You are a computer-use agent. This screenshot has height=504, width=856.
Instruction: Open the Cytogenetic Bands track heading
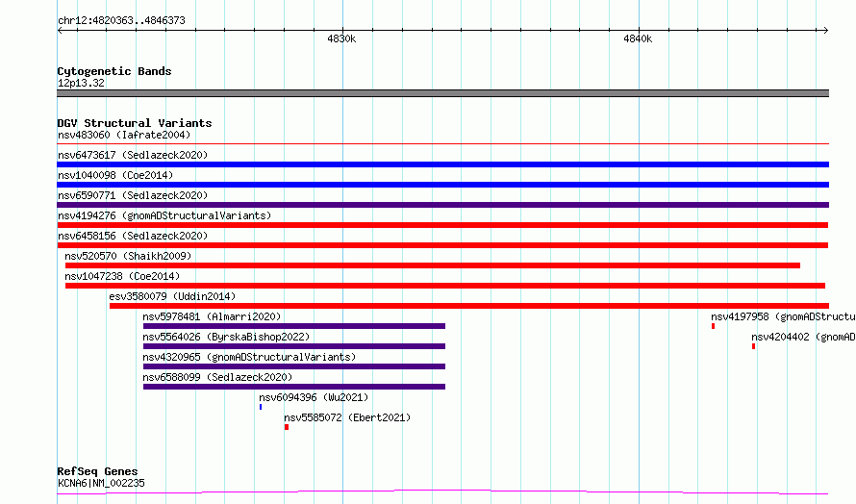pyautogui.click(x=114, y=71)
